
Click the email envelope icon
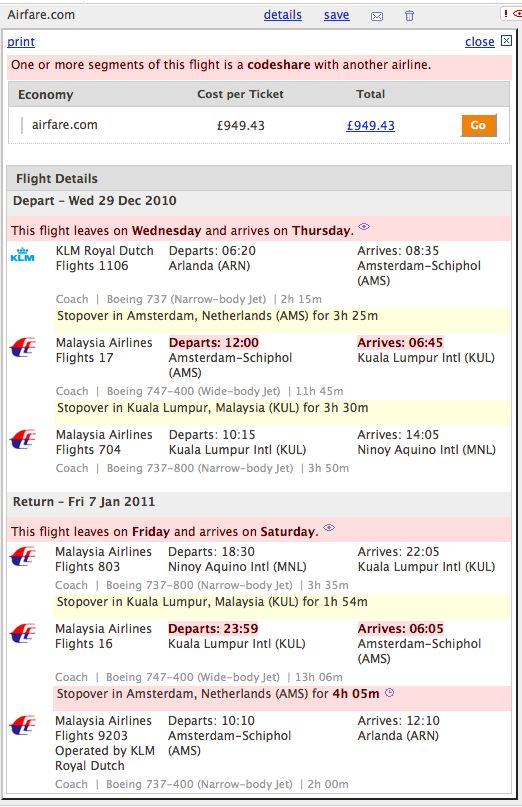377,16
